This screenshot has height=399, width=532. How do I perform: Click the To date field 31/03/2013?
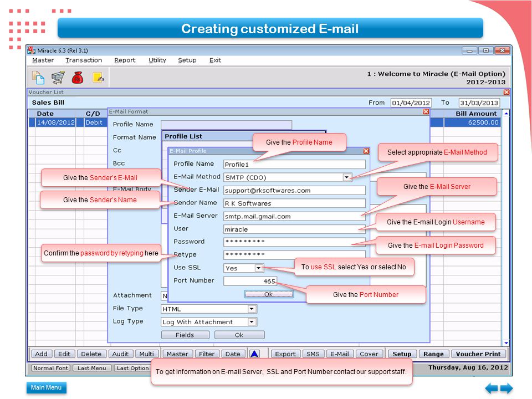(x=479, y=103)
